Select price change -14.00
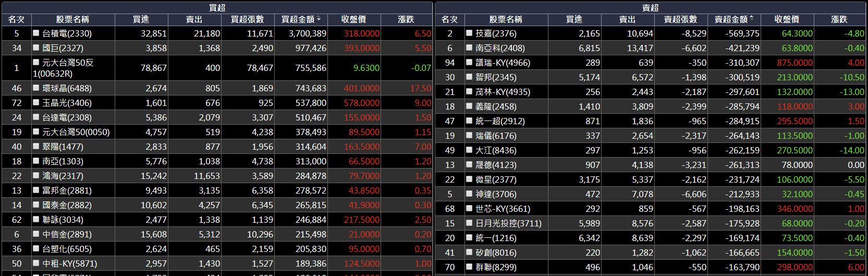Viewport: 868px width, 276px height. (x=852, y=150)
